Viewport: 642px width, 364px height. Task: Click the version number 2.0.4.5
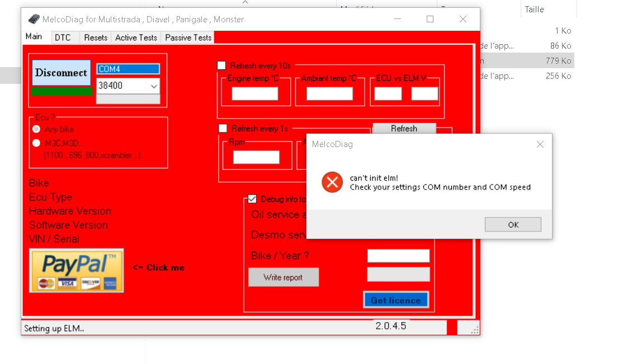click(391, 326)
